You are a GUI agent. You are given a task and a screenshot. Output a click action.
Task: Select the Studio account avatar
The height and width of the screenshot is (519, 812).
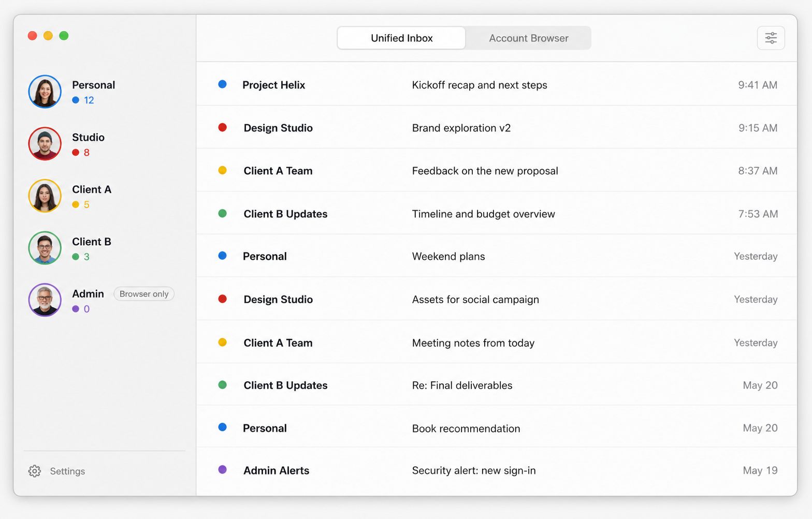coord(45,144)
